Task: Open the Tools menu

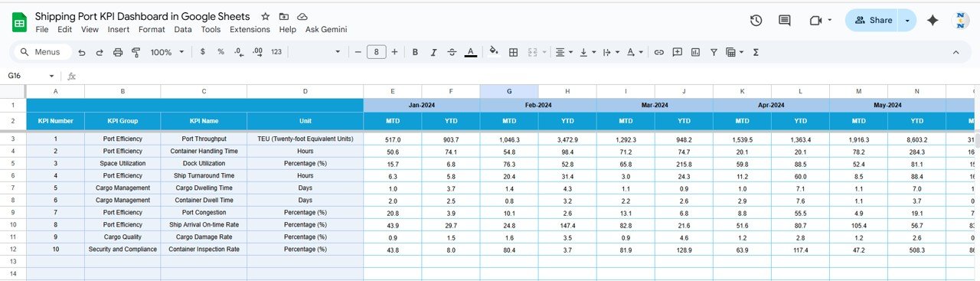Action: tap(211, 29)
